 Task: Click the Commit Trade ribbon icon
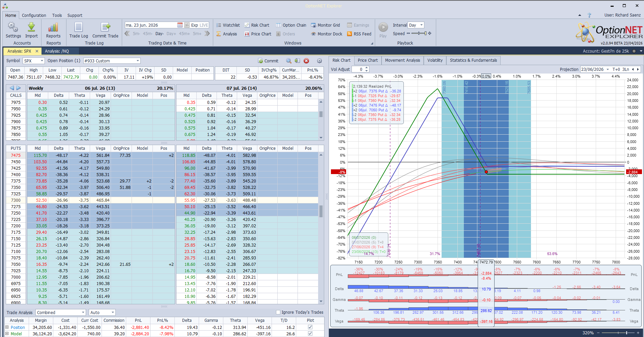point(105,27)
